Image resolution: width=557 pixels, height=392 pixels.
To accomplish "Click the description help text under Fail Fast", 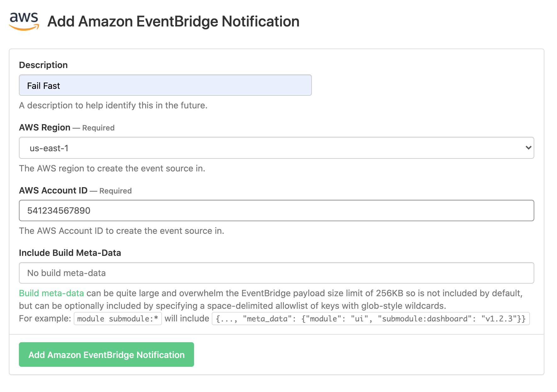I will pyautogui.click(x=113, y=105).
